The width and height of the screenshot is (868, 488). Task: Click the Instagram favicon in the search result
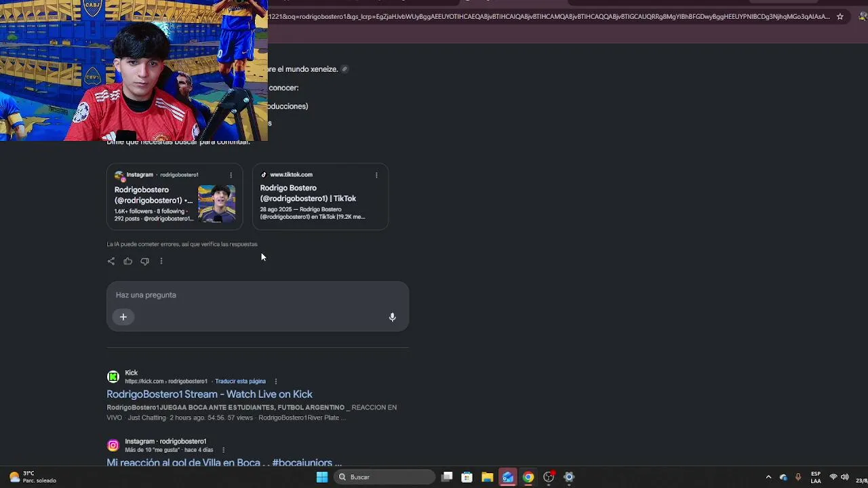click(113, 445)
